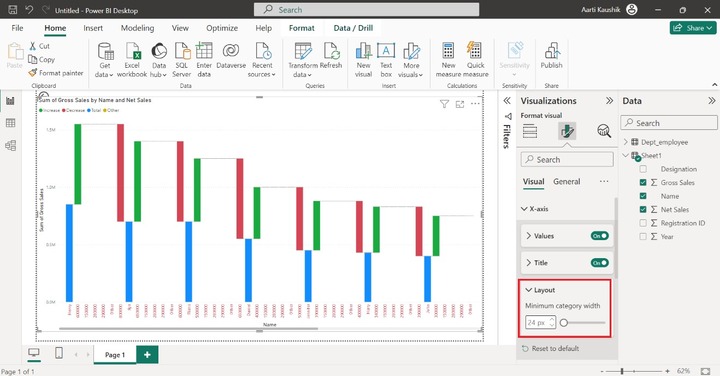Click the filter icon on the visual

[x=444, y=104]
